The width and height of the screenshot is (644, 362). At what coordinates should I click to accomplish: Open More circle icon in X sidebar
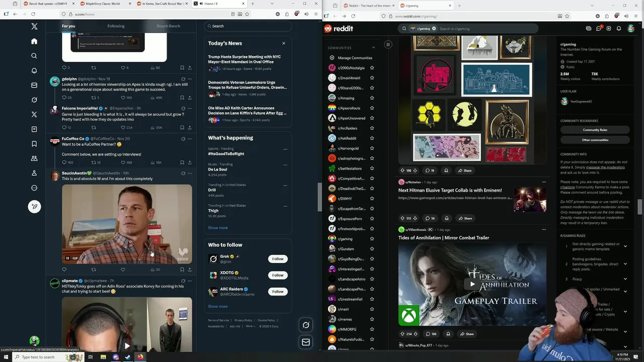coord(34,188)
